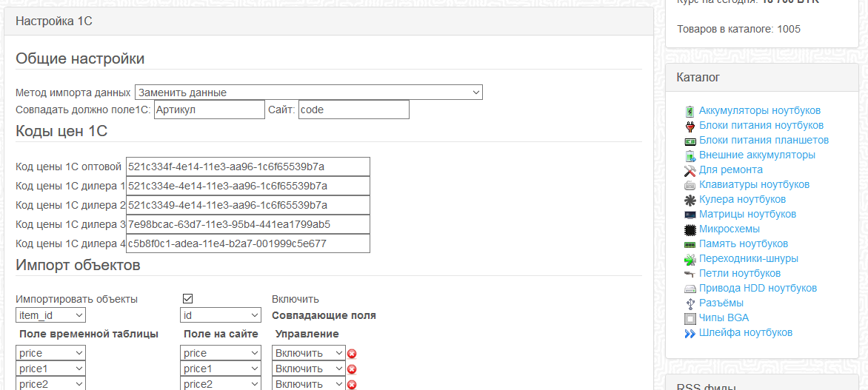The height and width of the screenshot is (390, 868).
Task: Click the Сайт code input field
Action: [354, 110]
